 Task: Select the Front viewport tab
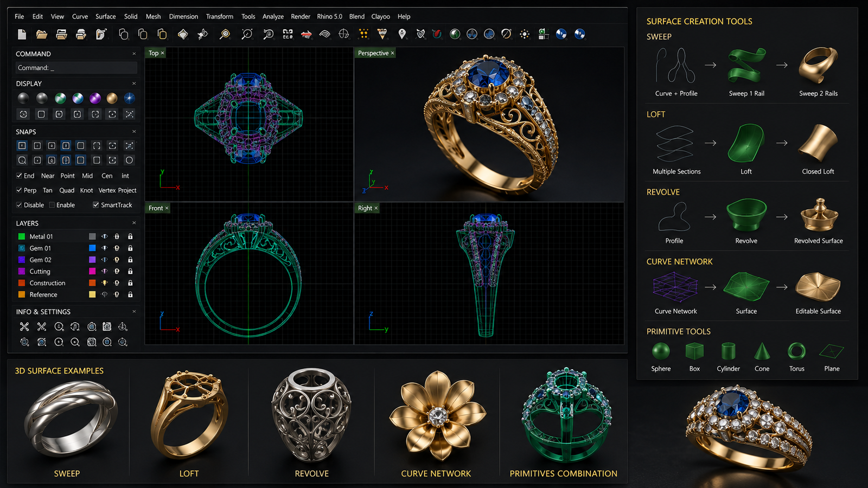(158, 208)
